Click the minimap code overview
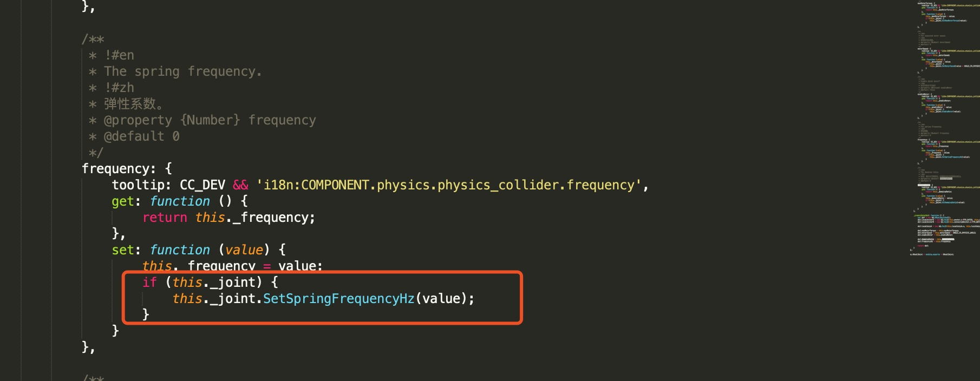This screenshot has width=980, height=381. point(944,128)
